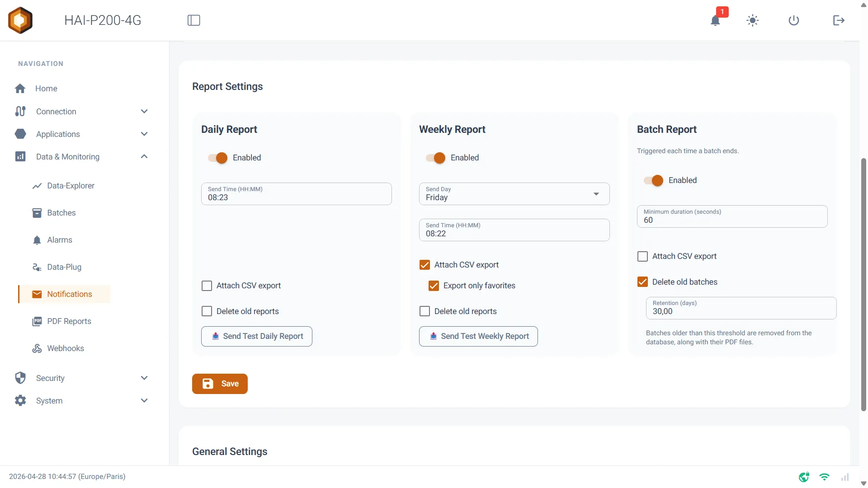Expand the Connection menu chevron
Image resolution: width=868 pixels, height=488 pixels.
[144, 112]
